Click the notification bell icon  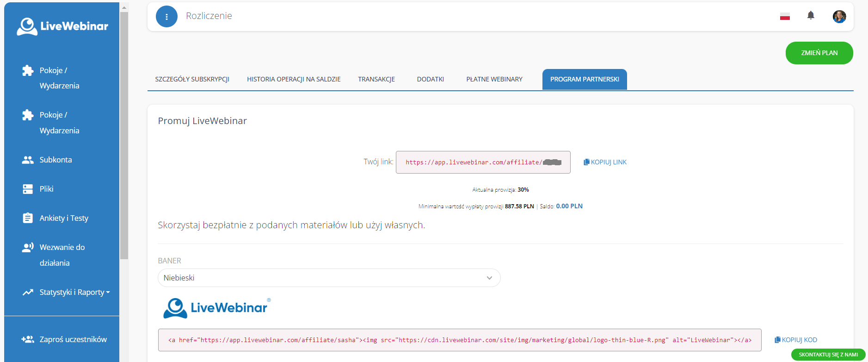point(811,16)
